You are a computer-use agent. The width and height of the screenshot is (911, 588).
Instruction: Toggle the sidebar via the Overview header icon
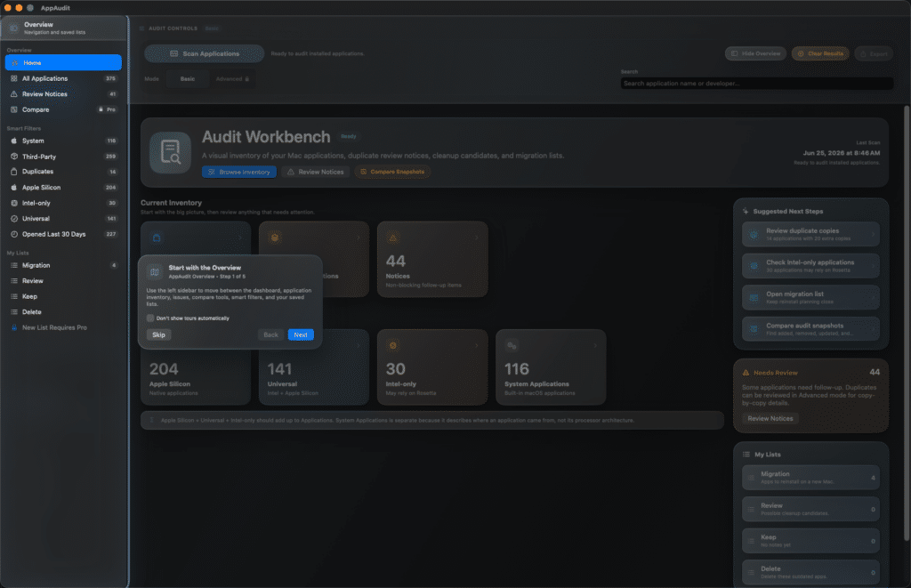(x=13, y=28)
